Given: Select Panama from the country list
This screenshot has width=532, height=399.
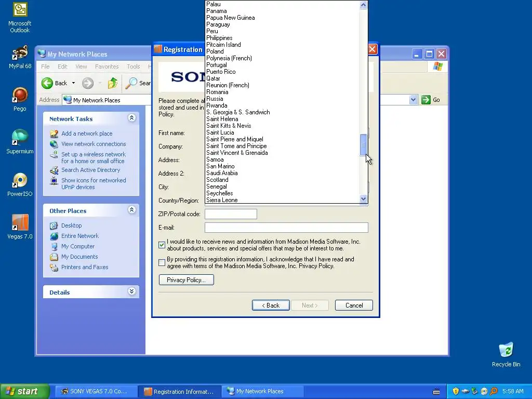Looking at the screenshot, I should click(x=282, y=11).
